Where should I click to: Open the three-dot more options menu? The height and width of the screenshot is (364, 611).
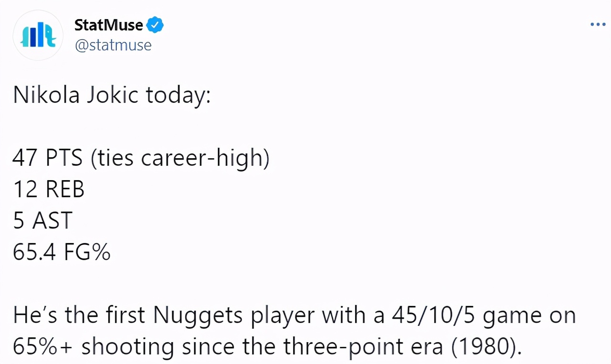[598, 24]
